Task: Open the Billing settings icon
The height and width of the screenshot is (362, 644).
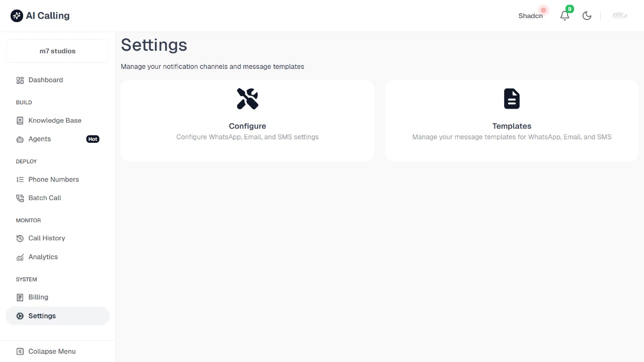Action: pos(20,297)
